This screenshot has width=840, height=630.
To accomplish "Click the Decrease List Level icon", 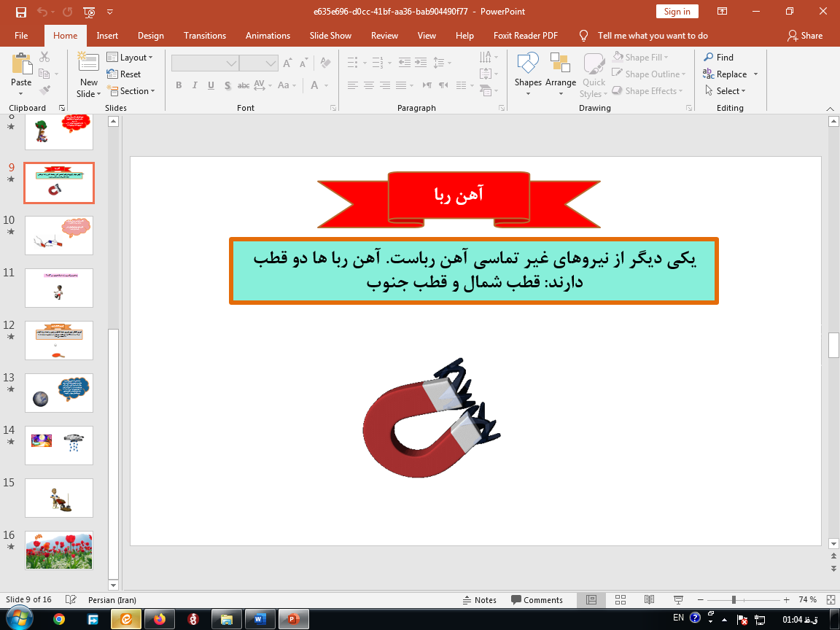I will coord(405,63).
